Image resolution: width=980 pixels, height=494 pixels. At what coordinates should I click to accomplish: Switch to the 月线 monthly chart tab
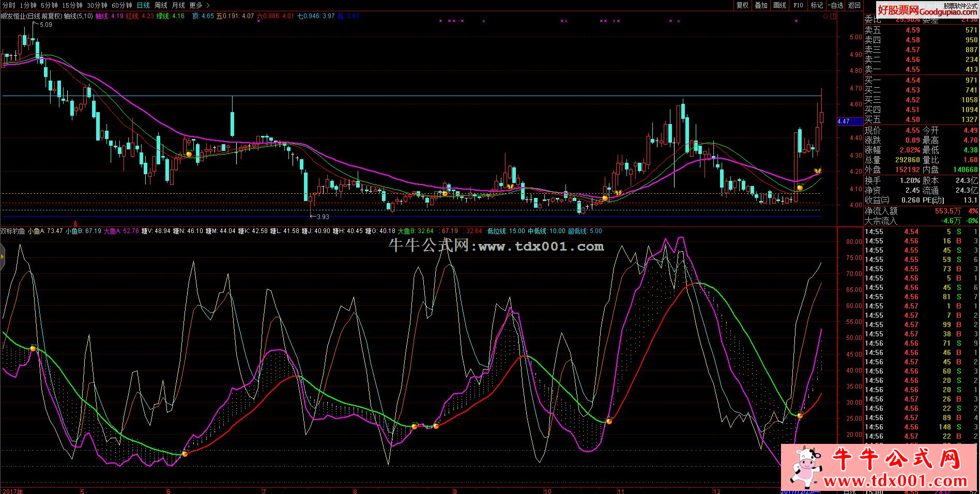click(178, 5)
